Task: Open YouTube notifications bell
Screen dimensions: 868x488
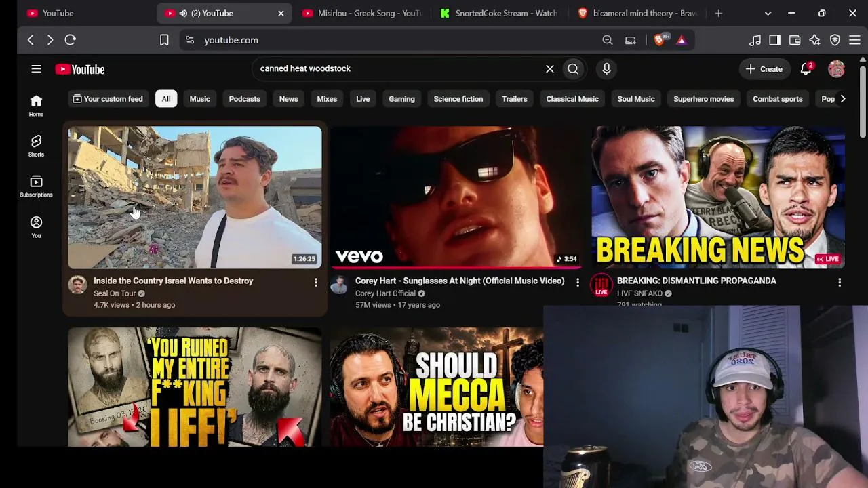Action: tap(806, 68)
